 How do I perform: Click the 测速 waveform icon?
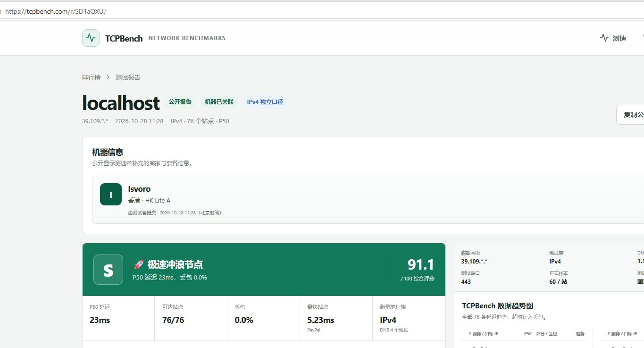(x=604, y=38)
